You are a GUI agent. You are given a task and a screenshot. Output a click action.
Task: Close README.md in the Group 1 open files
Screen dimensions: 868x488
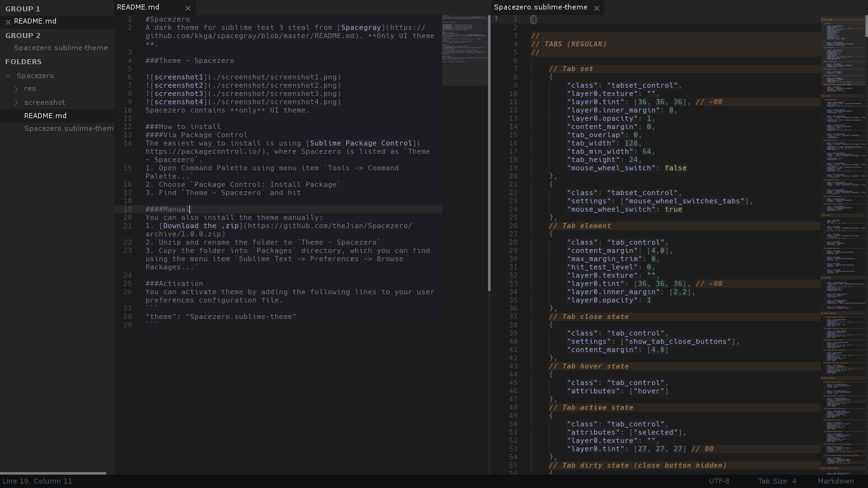click(x=8, y=22)
